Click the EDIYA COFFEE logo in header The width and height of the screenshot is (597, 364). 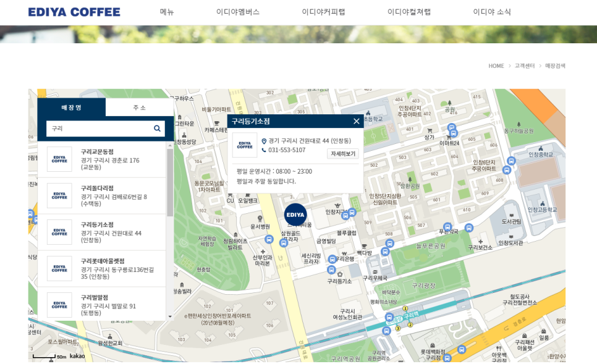click(x=74, y=12)
